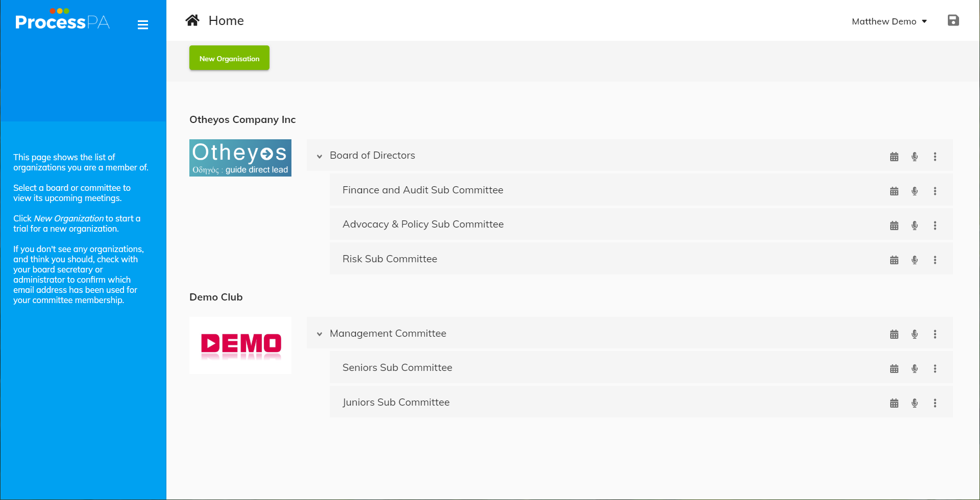Click the New Organisation button
The width and height of the screenshot is (980, 500).
click(x=229, y=58)
